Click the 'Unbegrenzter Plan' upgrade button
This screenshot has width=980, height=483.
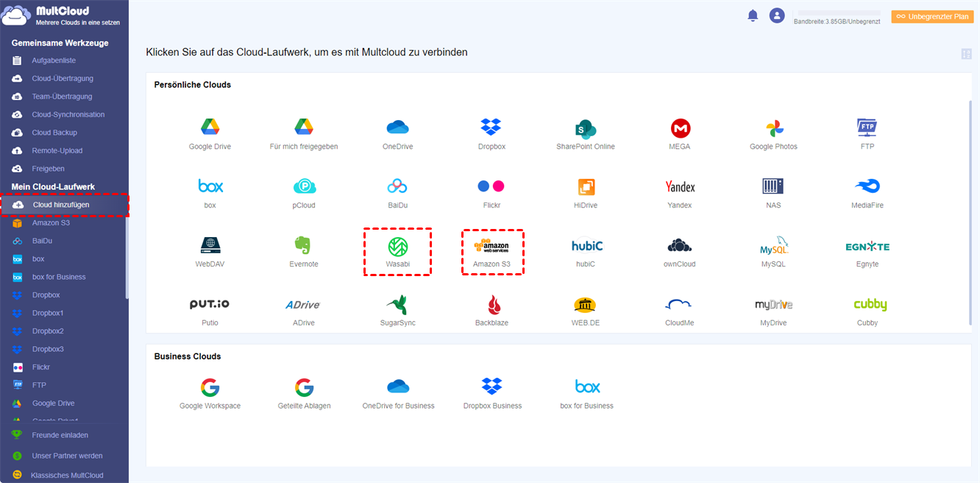(x=932, y=16)
